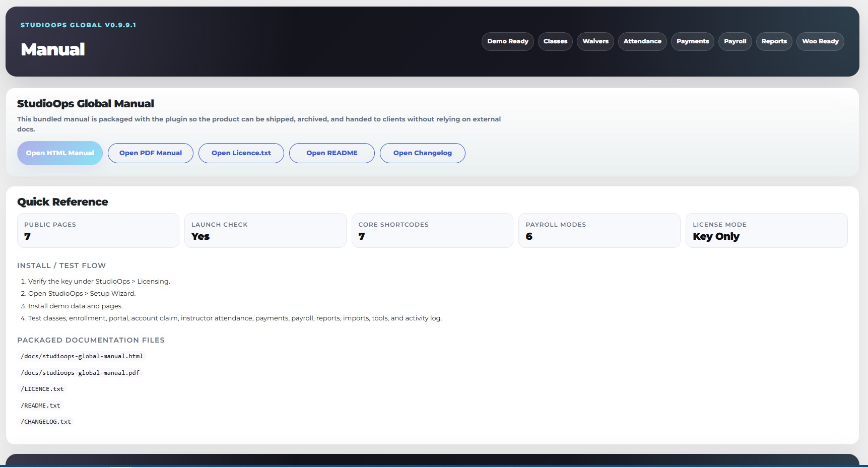Viewport: 868px width, 468px height.
Task: Click the StudioOps Global Manual heading
Action: coord(86,104)
